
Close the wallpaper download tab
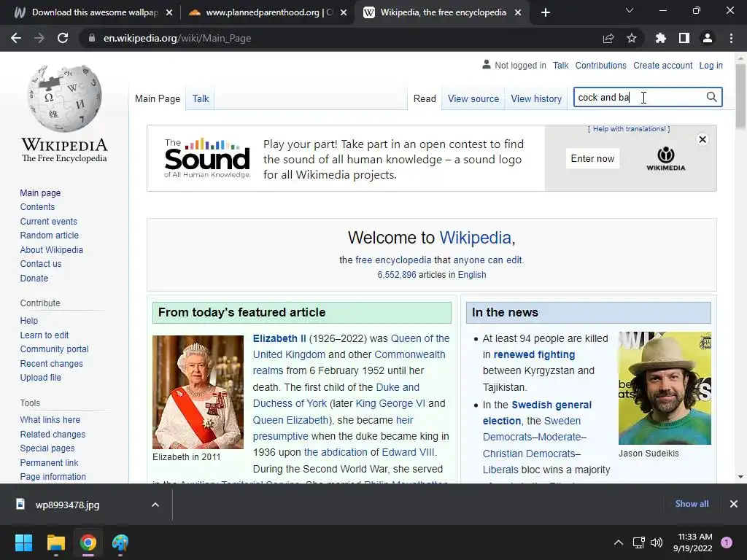click(169, 12)
